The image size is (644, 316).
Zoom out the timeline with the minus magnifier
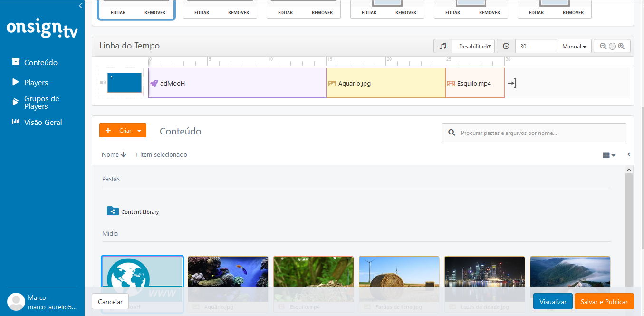tap(603, 46)
